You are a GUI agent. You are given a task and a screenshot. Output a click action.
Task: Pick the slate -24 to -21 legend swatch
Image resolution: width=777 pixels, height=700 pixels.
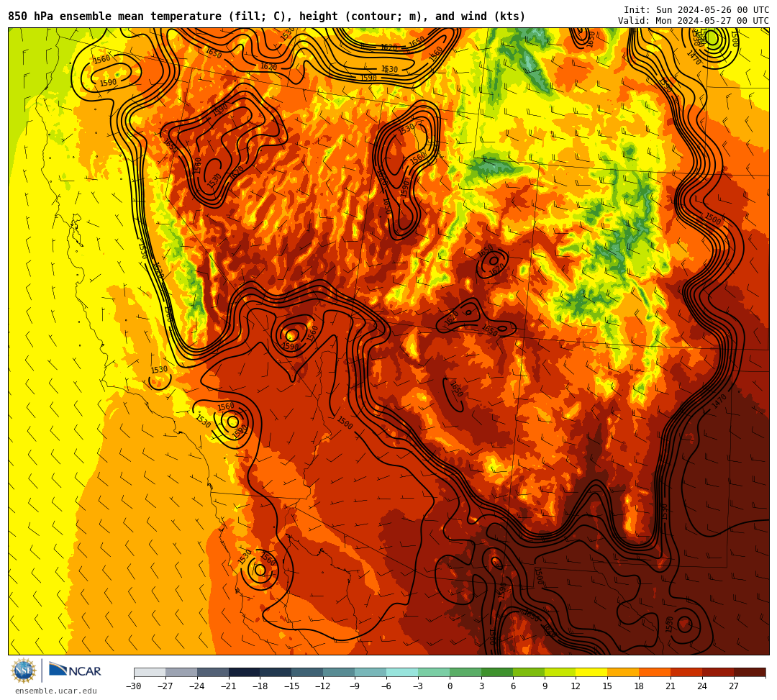(213, 672)
